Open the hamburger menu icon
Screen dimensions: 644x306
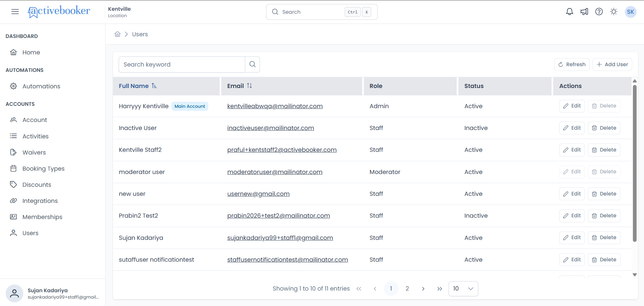point(15,12)
